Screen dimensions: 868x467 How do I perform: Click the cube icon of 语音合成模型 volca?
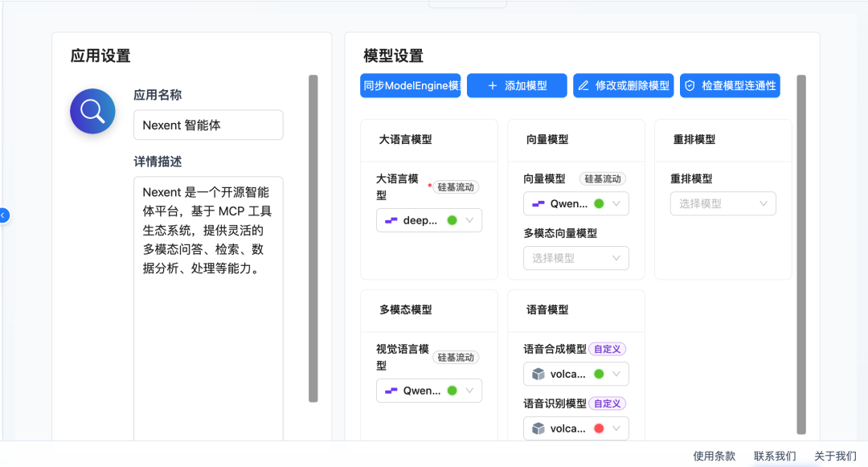pyautogui.click(x=538, y=374)
